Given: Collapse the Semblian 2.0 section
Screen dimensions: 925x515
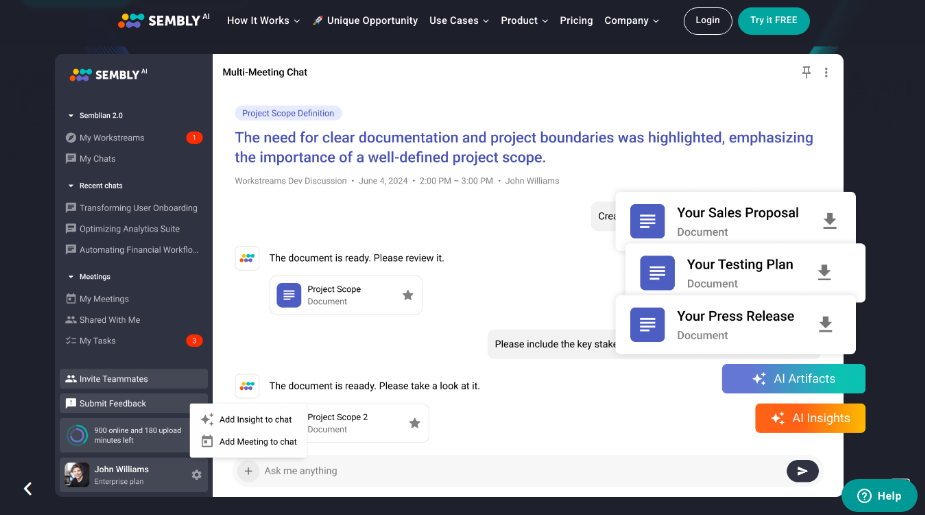Looking at the screenshot, I should (71, 116).
